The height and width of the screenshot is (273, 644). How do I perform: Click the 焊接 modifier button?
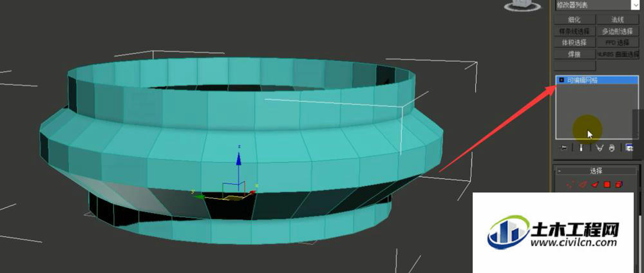pos(574,54)
